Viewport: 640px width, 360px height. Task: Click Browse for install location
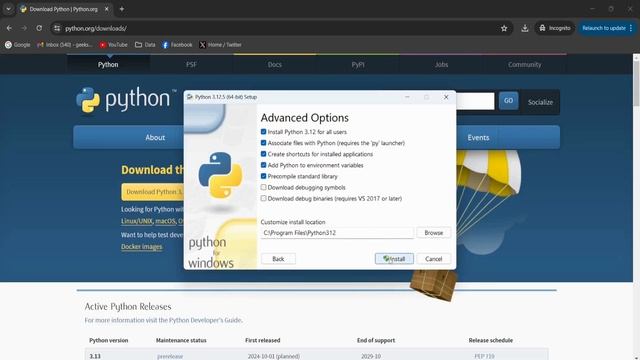pos(433,233)
